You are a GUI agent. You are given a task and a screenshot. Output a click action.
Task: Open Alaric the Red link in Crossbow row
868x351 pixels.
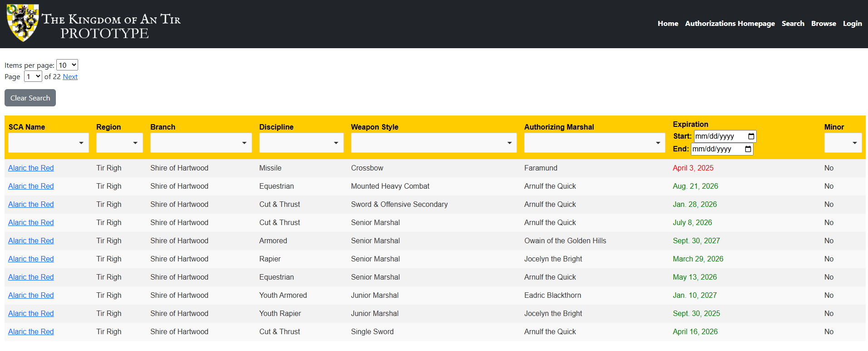point(31,168)
